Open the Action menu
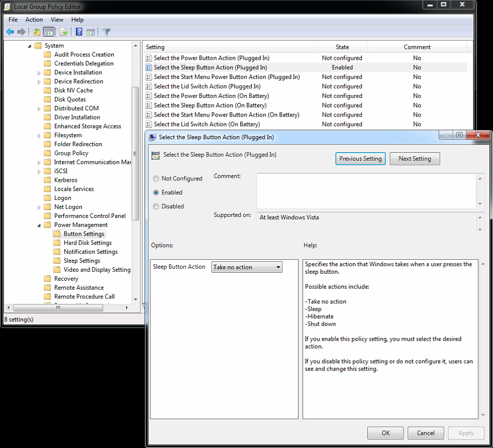The width and height of the screenshot is (493, 448). pos(34,20)
